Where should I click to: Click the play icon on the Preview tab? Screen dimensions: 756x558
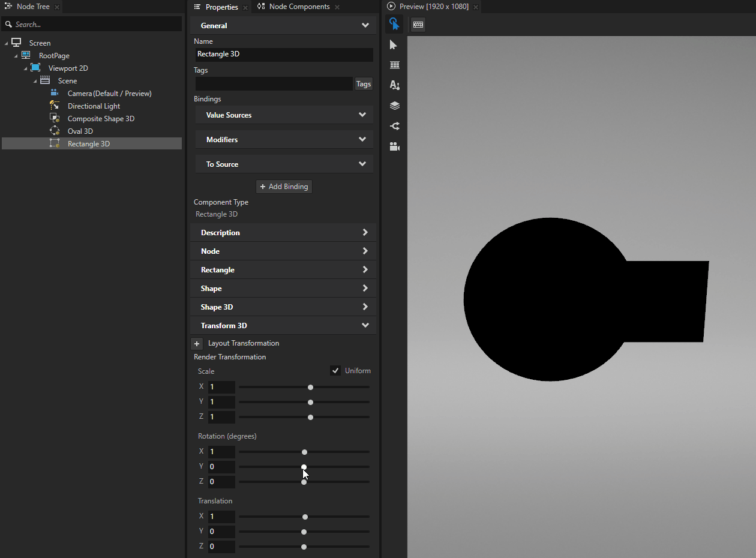pyautogui.click(x=391, y=7)
